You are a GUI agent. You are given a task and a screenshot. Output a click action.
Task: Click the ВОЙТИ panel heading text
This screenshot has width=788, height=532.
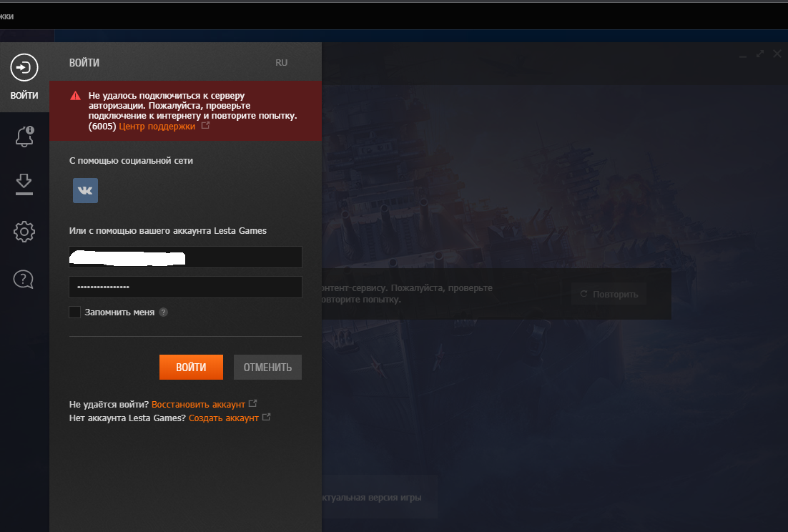click(x=84, y=63)
